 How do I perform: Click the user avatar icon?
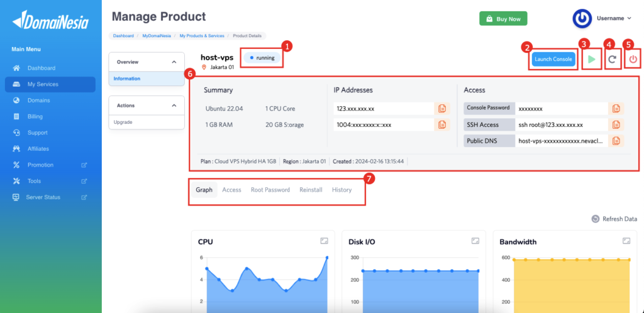pyautogui.click(x=582, y=18)
